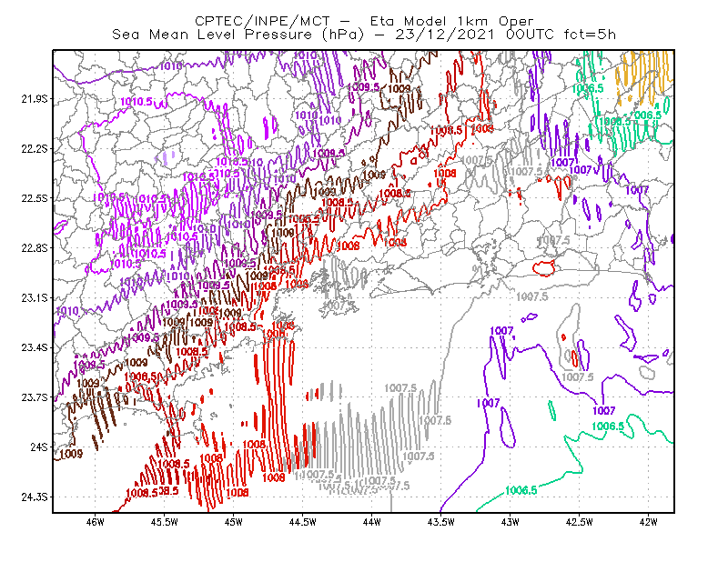728x562 pixels.
Task: Click the chart title 'Eta Model 1km Oper'
Action: [x=451, y=21]
